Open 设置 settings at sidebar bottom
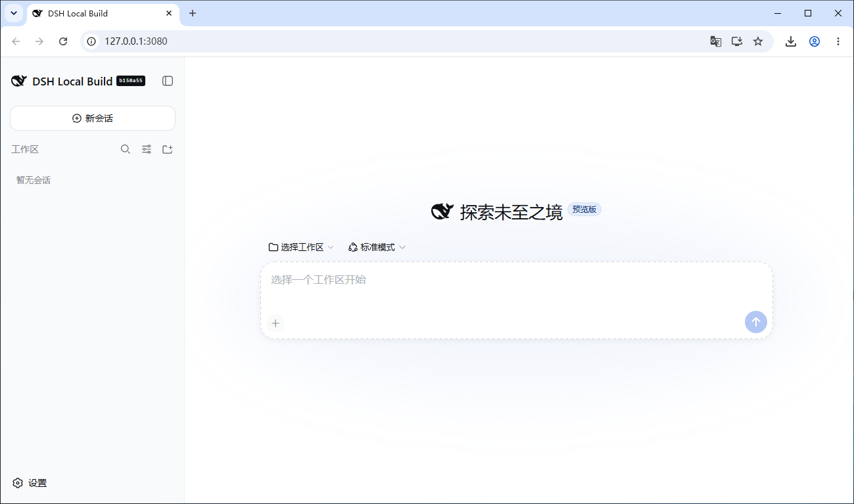 point(30,483)
